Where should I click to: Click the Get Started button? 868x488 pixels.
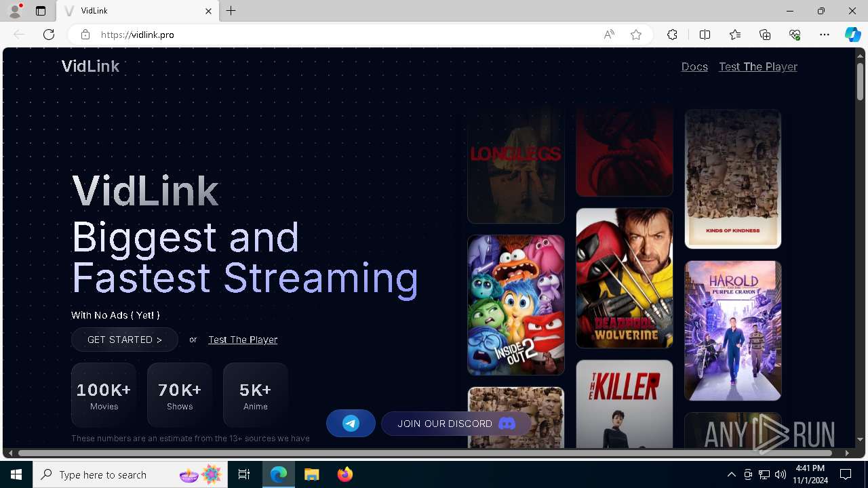125,340
